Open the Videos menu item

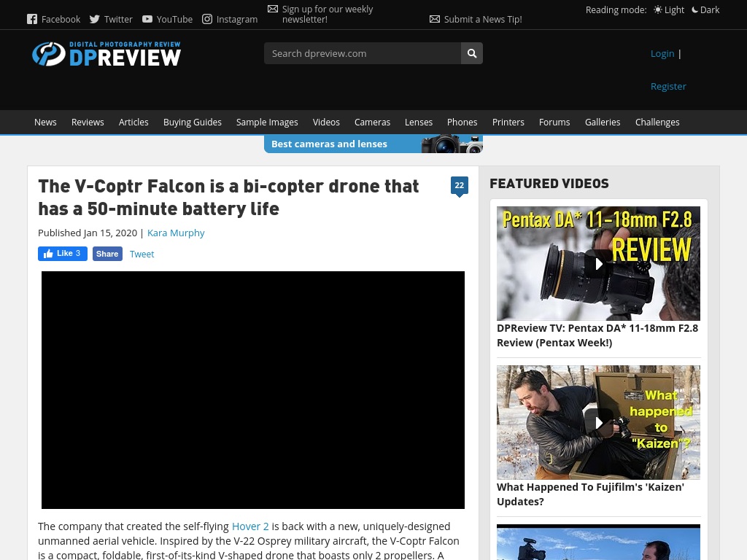(x=326, y=122)
